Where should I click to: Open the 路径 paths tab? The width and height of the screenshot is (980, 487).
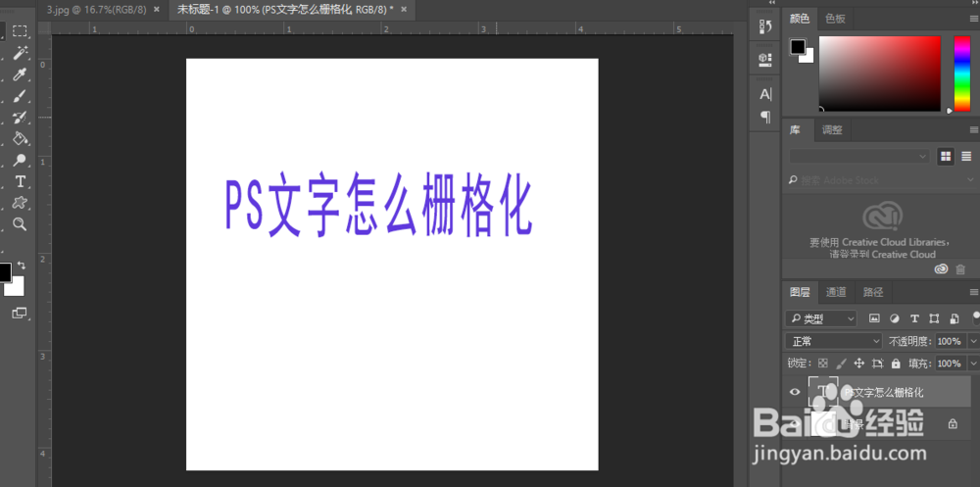(x=873, y=292)
